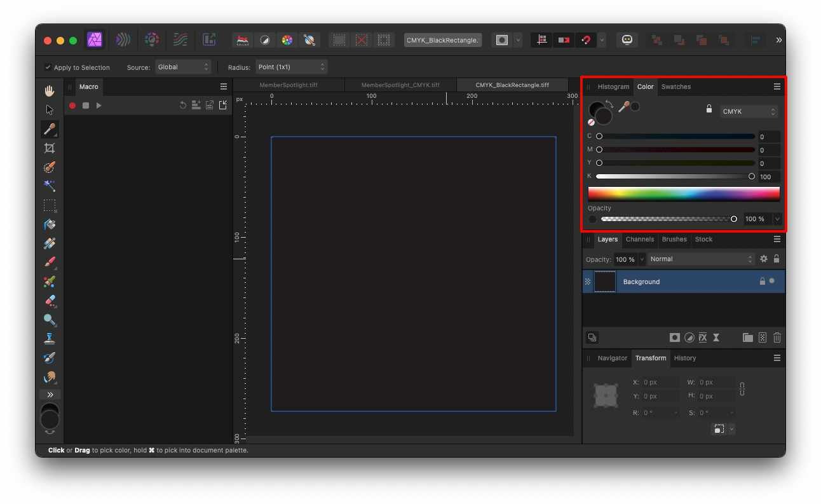Screen dimensions: 821x504
Task: Switch to the History tab
Action: pos(685,358)
